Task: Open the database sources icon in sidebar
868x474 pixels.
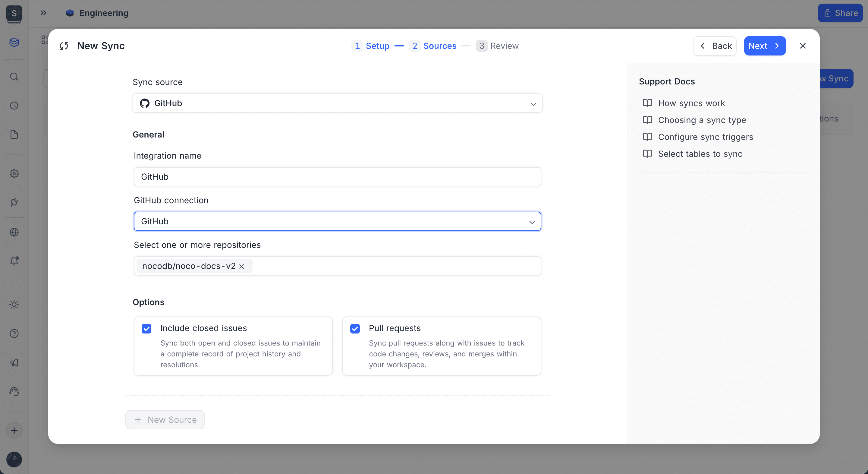Action: pyautogui.click(x=14, y=42)
